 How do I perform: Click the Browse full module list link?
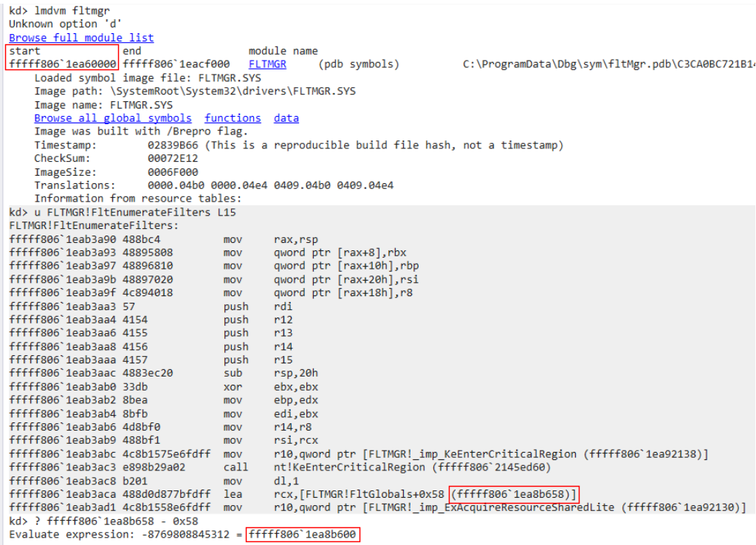click(81, 38)
